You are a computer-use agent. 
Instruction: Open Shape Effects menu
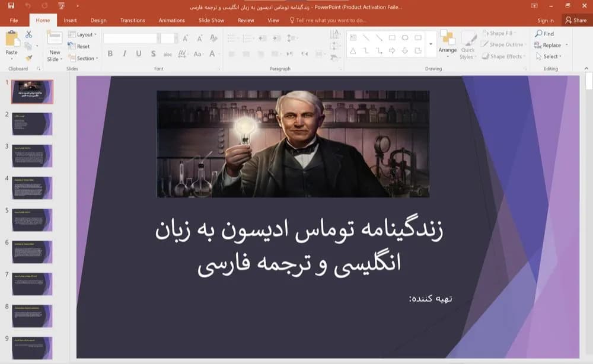click(x=503, y=56)
